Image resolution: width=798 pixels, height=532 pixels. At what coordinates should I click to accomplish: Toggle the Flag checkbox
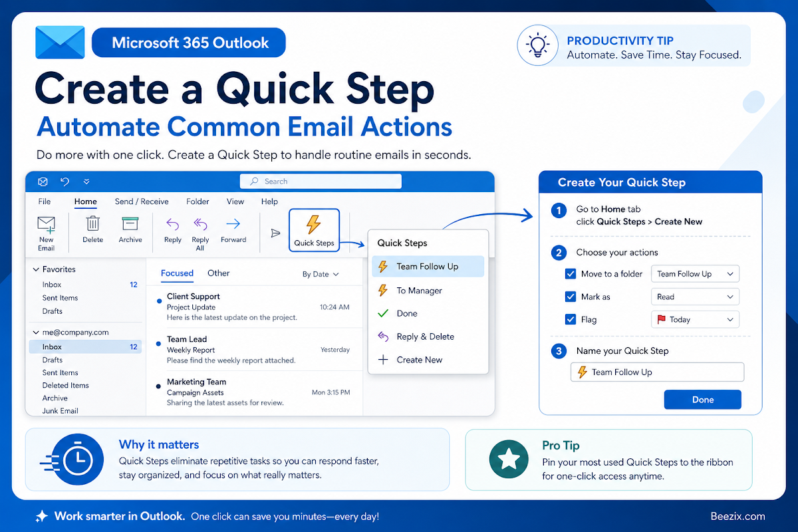[570, 319]
